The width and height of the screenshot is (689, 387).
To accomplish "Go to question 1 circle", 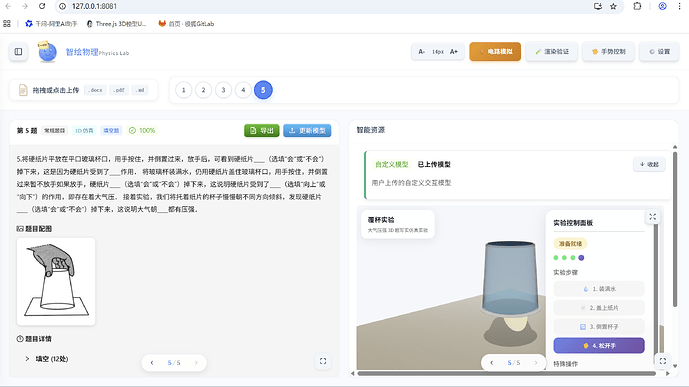I will click(184, 90).
